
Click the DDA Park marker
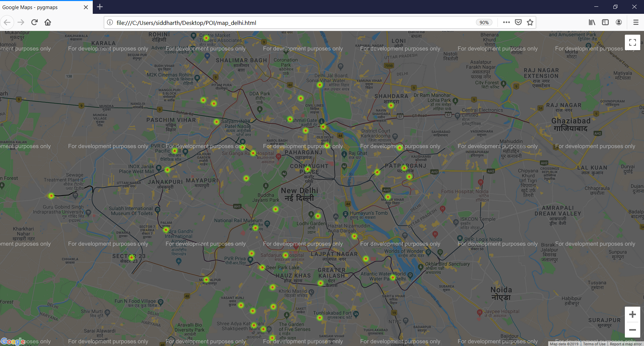click(259, 109)
